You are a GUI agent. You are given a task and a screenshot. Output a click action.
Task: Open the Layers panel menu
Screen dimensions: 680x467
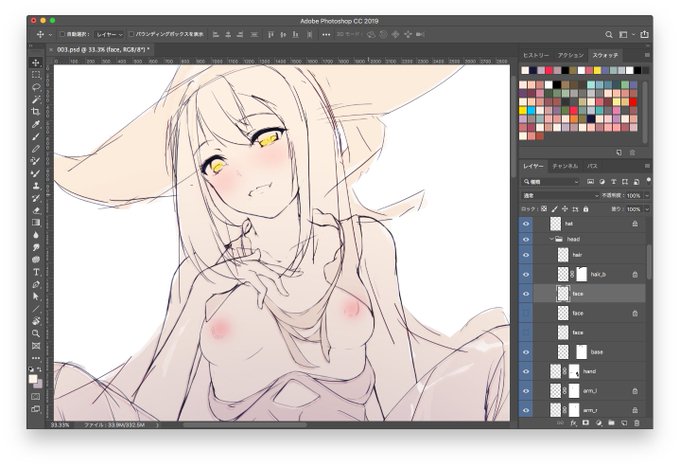(647, 166)
